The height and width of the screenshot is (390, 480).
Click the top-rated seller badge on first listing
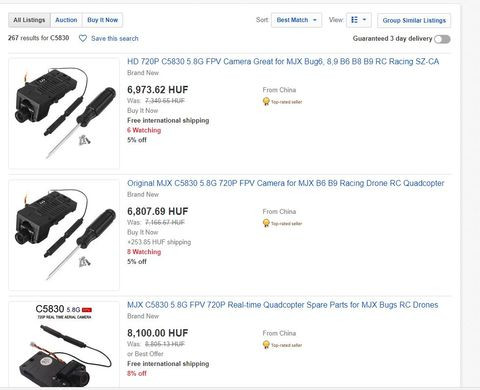tap(282, 101)
